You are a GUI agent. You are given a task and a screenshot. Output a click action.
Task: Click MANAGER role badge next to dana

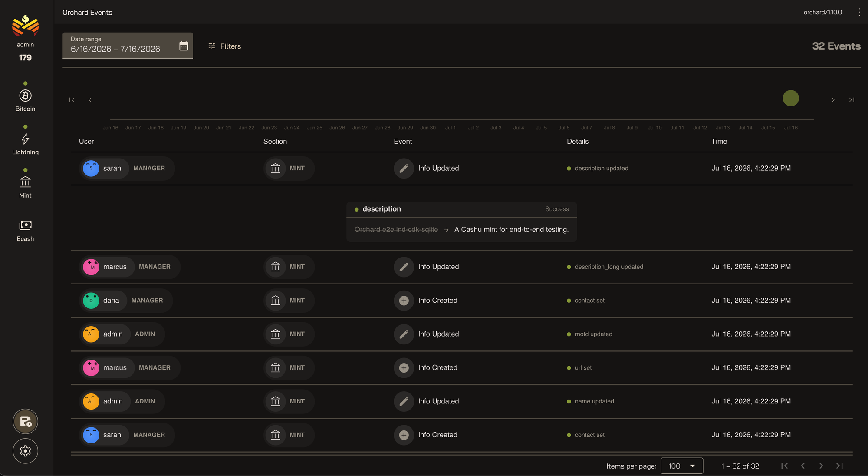147,301
